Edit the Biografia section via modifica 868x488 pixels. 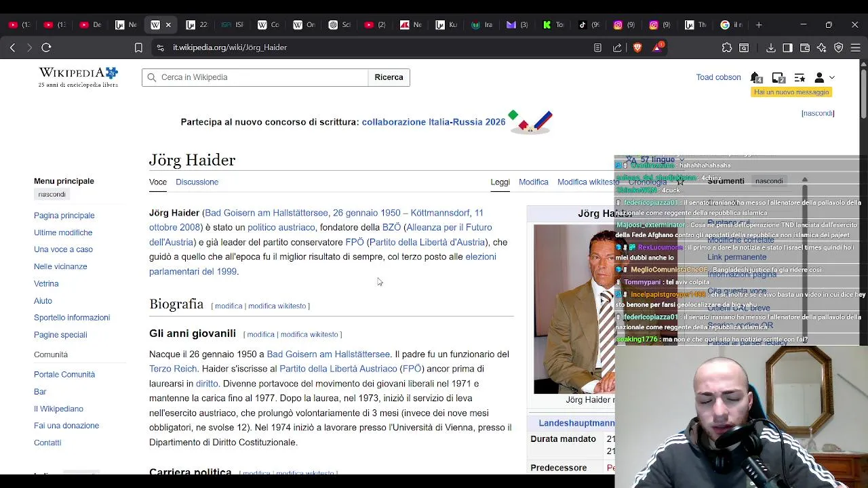(x=229, y=306)
